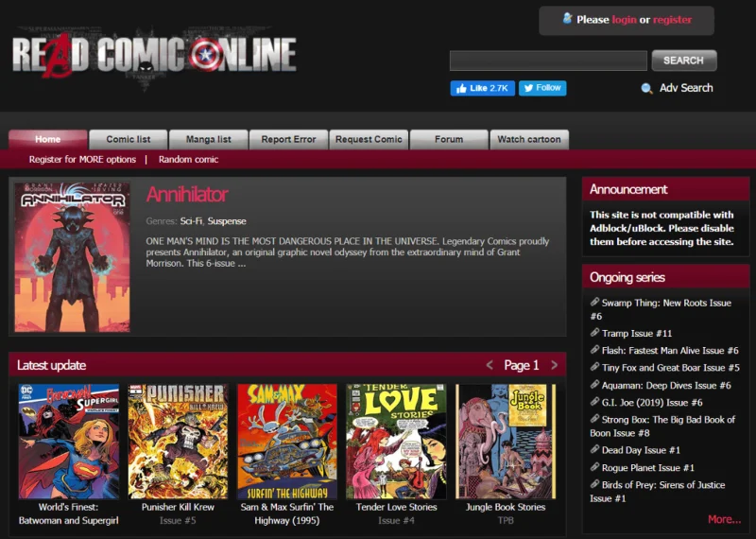Go to the Forum tab
Screen dimensions: 756x539
point(449,139)
